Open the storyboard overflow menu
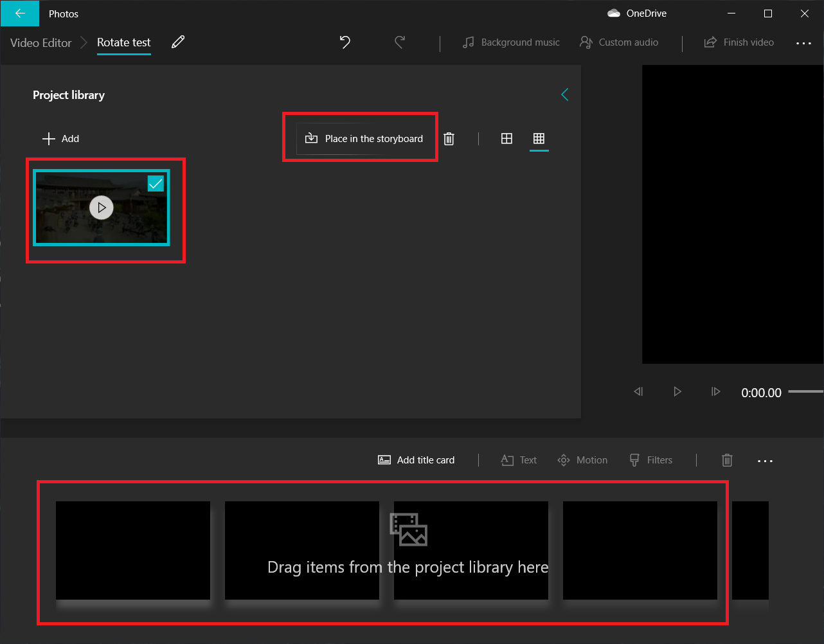This screenshot has height=644, width=824. (x=765, y=460)
